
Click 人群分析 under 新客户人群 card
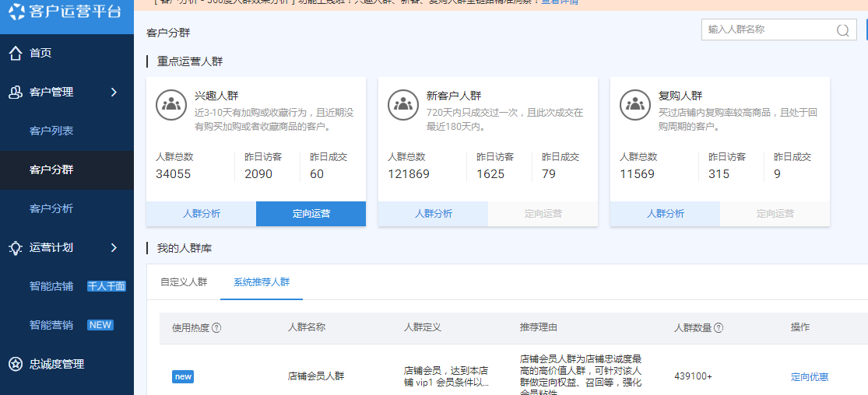click(433, 214)
